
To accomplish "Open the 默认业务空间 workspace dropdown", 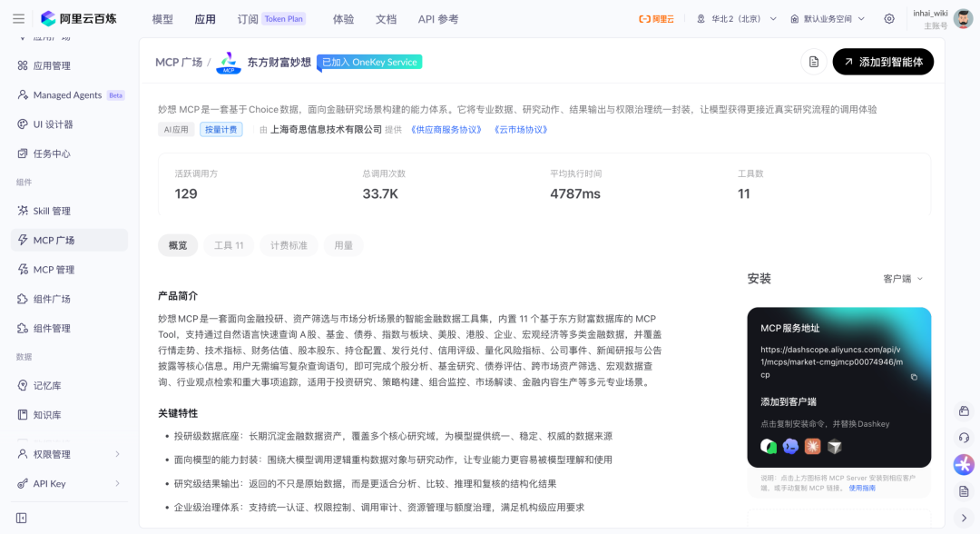I will [828, 19].
